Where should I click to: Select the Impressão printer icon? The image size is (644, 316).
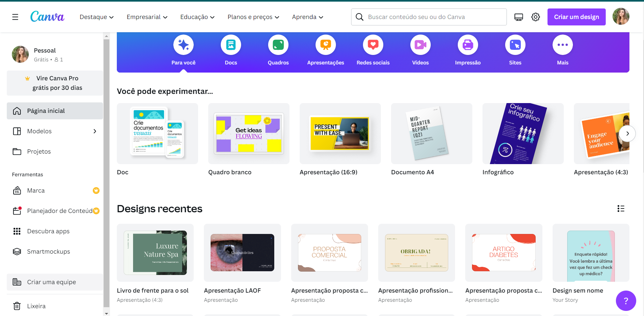point(468,45)
